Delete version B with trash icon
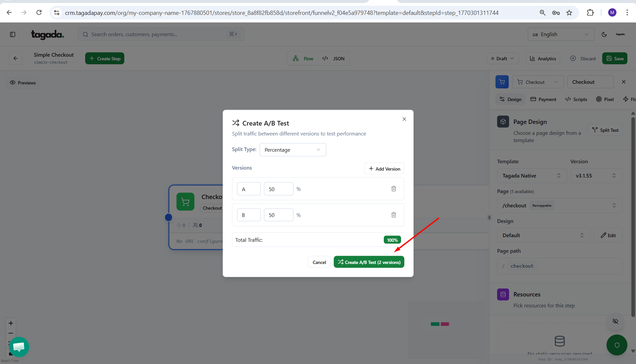The image size is (636, 364). coord(393,215)
